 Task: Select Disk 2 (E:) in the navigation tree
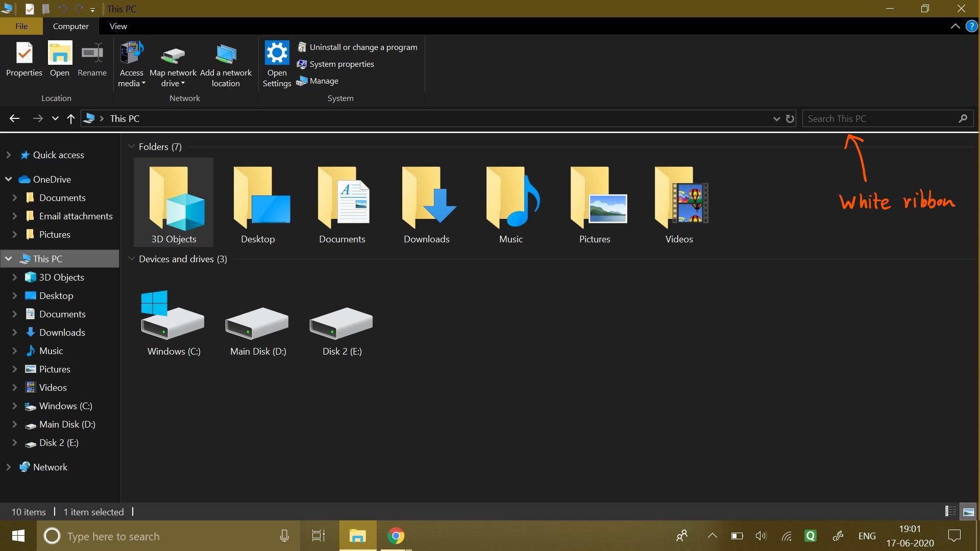click(x=52, y=442)
